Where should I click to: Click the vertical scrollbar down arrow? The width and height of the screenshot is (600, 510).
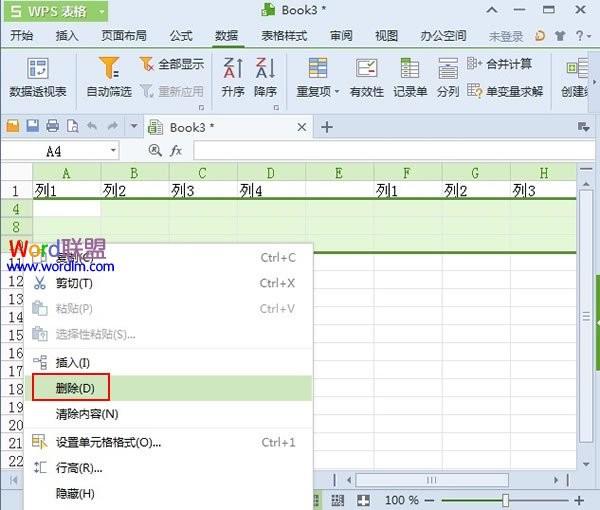(x=586, y=464)
